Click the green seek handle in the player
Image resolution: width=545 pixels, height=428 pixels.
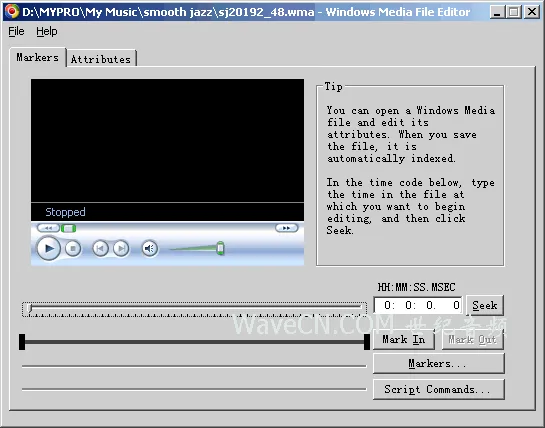68,228
